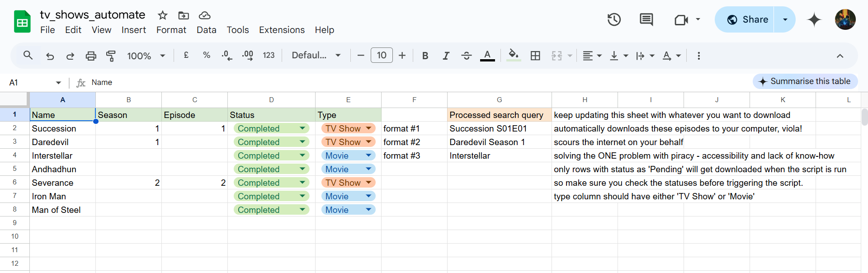This screenshot has height=273, width=868.
Task: Open the text colour picker
Action: tap(487, 56)
